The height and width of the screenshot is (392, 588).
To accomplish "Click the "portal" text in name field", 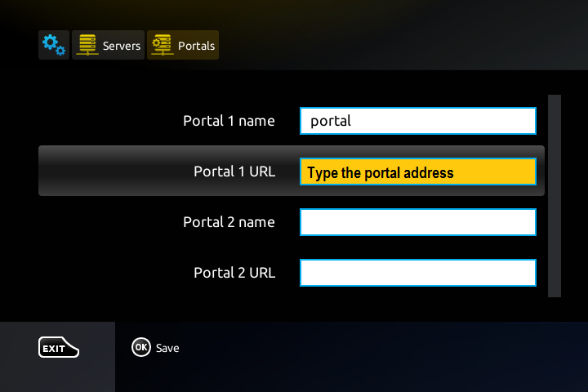I will 331,121.
